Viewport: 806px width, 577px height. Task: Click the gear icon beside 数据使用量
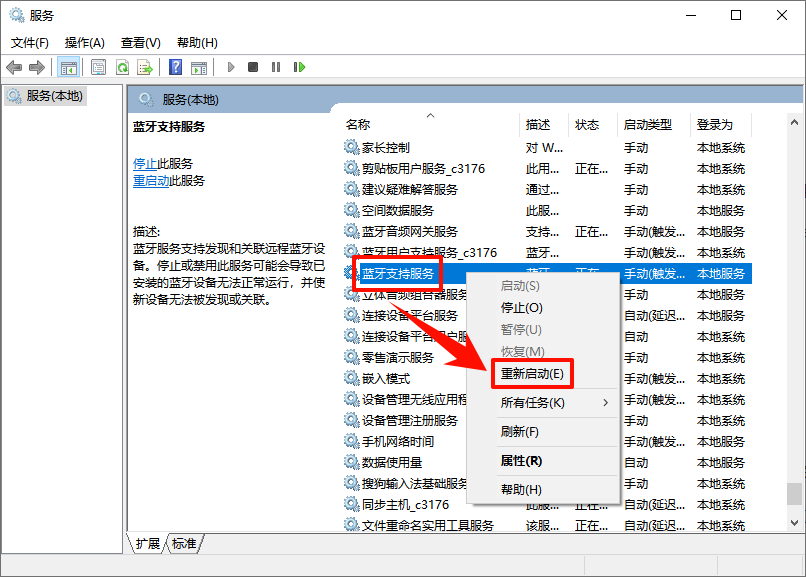(352, 463)
